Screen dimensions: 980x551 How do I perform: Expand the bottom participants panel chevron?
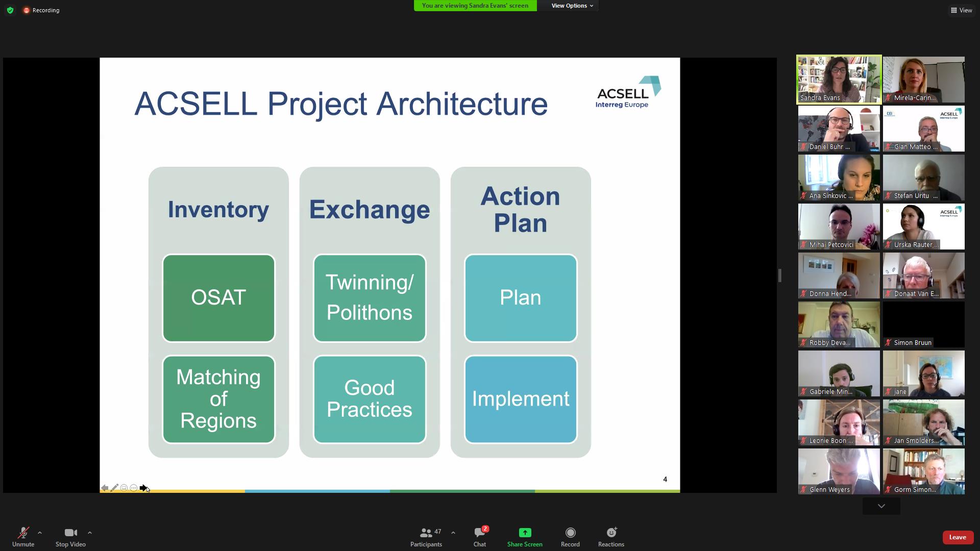pos(881,505)
